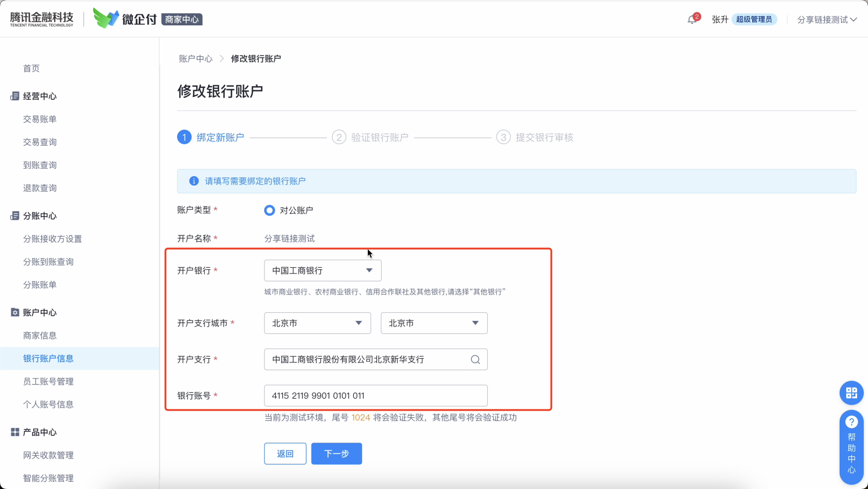Click the 经营中心 section icon

[x=14, y=96]
